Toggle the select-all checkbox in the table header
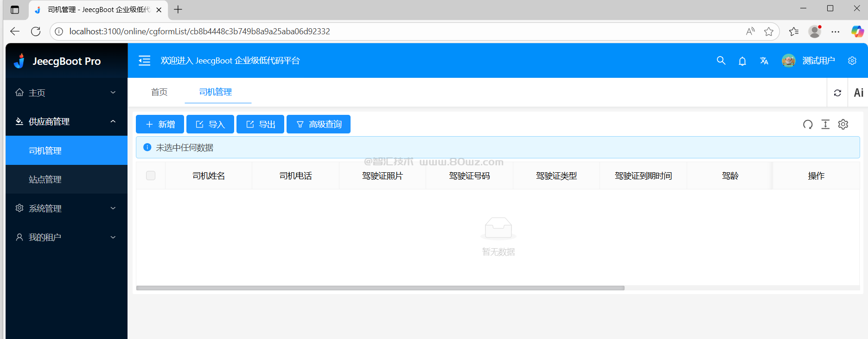The image size is (868, 339). pos(151,176)
